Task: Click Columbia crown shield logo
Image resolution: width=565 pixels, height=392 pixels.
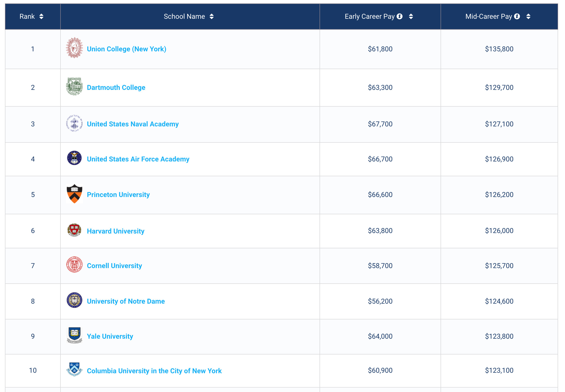Action: 74,369
